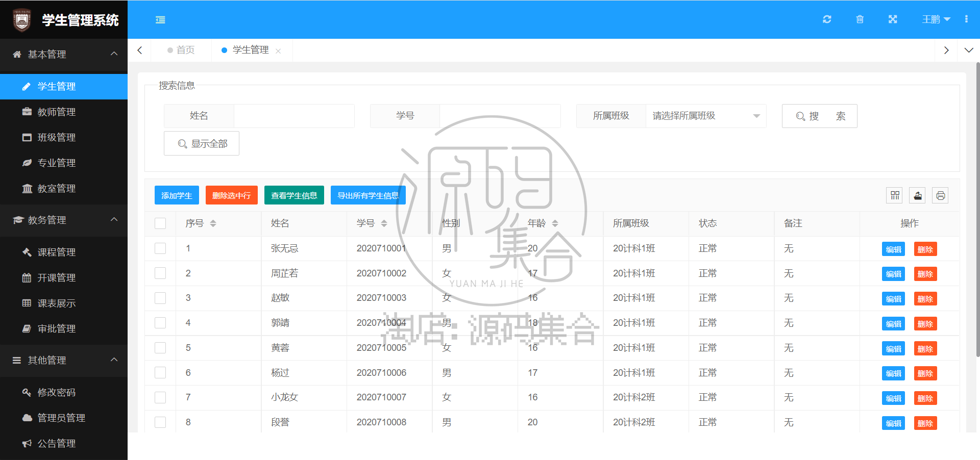The image size is (980, 460).
Task: Sort by 年龄 column arrows
Action: tap(555, 223)
